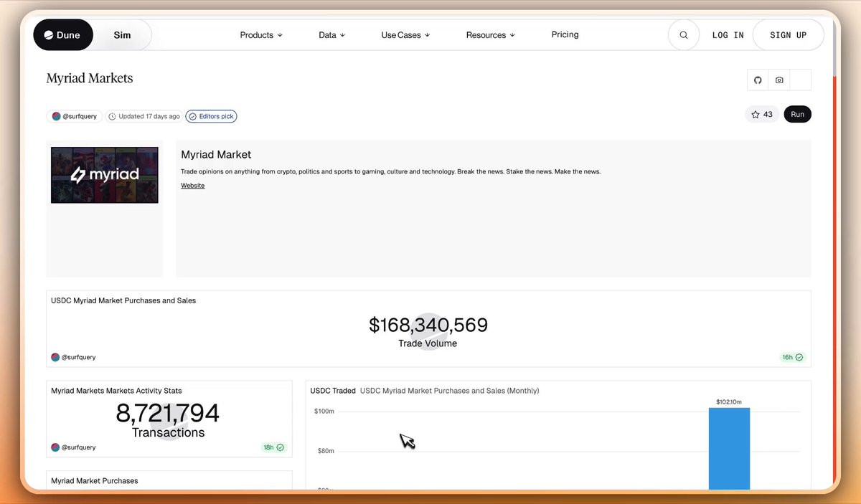The width and height of the screenshot is (861, 504).
Task: Open the Myriad Markets Markets Activity Stats title
Action: click(116, 391)
